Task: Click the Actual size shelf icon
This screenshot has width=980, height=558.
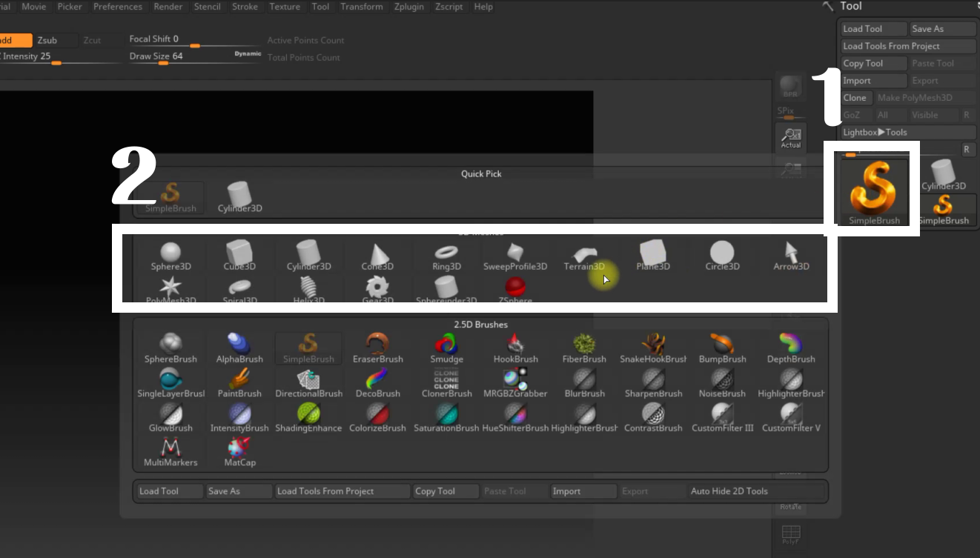Action: pos(791,137)
